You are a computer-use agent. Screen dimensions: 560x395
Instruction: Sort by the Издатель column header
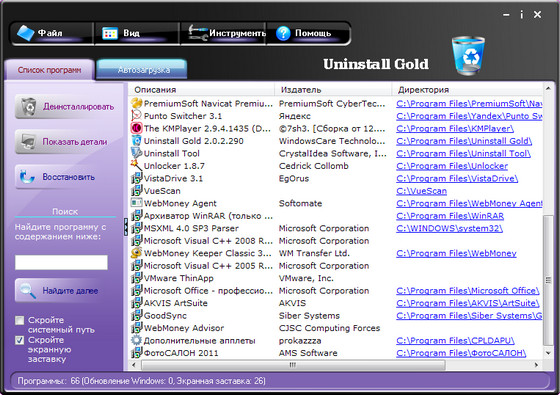(x=333, y=90)
